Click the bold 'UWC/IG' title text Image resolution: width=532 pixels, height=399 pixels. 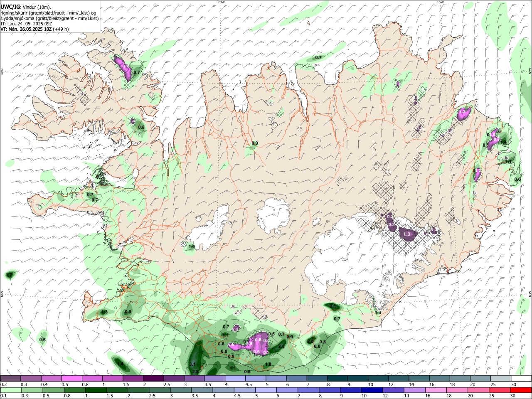point(10,6)
